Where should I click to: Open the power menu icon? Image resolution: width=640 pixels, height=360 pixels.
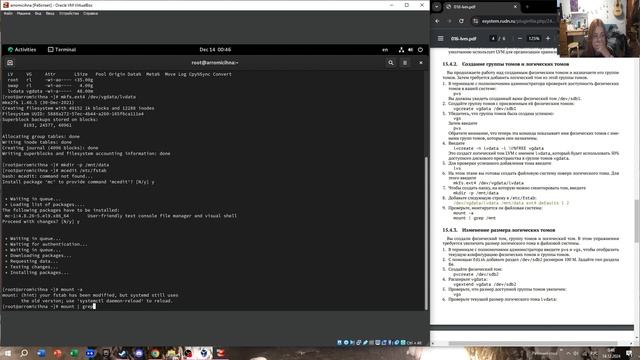tap(420, 50)
